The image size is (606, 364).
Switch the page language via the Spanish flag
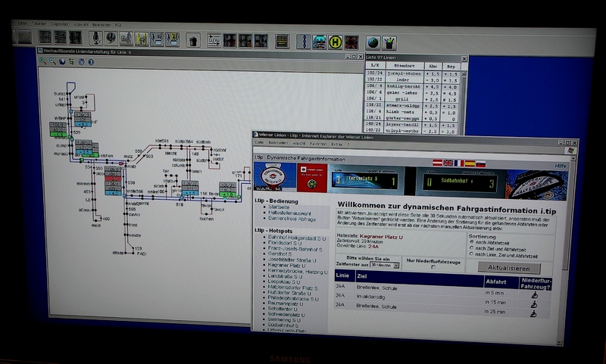(x=470, y=163)
